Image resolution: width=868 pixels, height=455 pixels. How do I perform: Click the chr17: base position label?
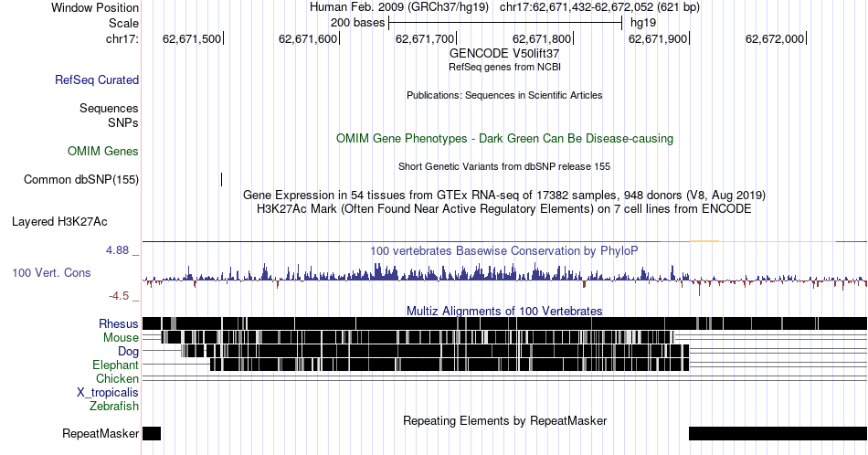coord(122,38)
